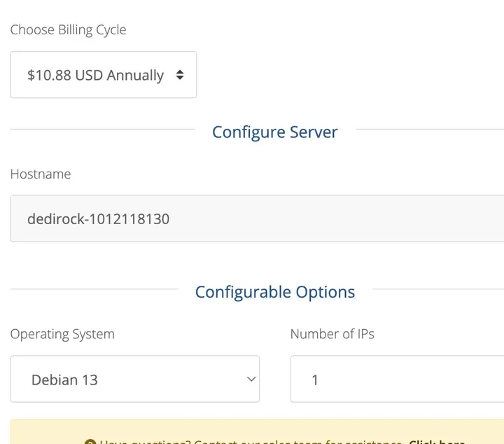Screen dimensions: 504x444
Task: Click the Operating System label
Action: (62, 334)
